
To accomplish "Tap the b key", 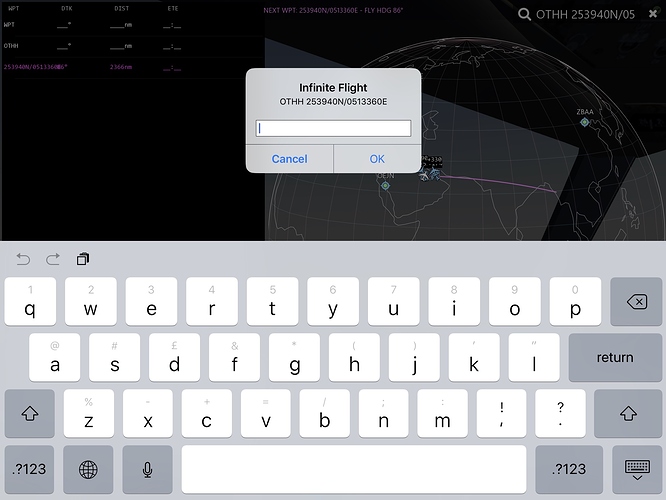I will click(325, 413).
